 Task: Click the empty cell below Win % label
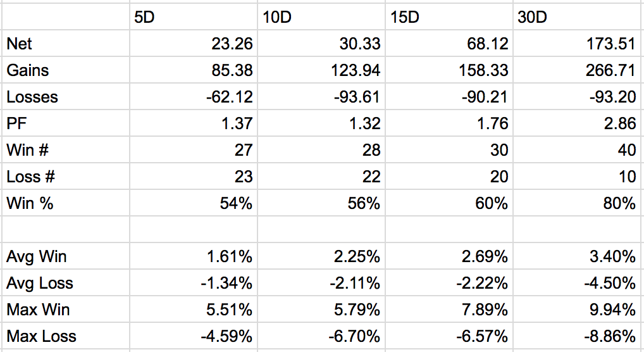pos(66,229)
